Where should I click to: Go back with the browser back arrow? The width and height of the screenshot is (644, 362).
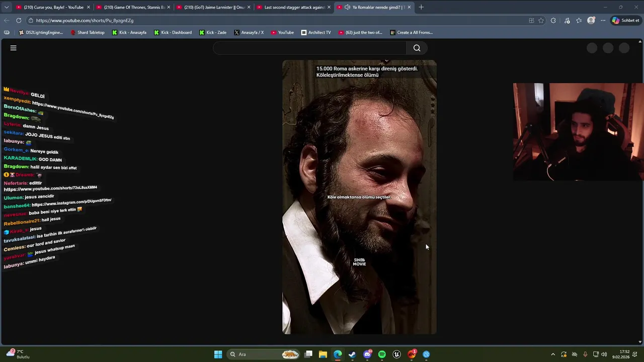(7, 21)
